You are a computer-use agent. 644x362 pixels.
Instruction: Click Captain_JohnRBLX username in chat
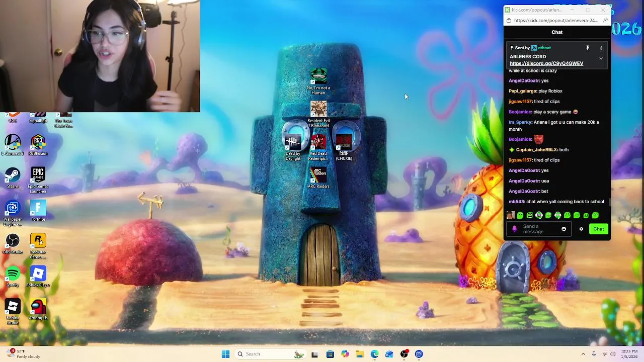(x=536, y=150)
